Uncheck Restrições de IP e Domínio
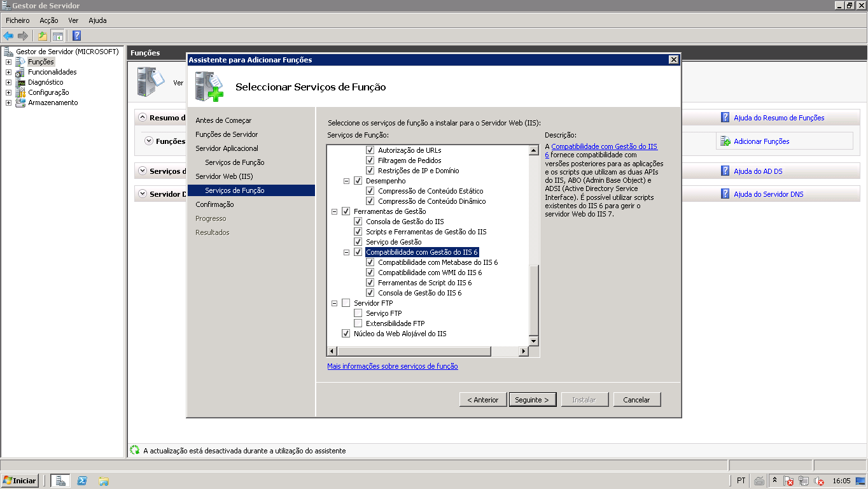This screenshot has height=489, width=868. 370,171
